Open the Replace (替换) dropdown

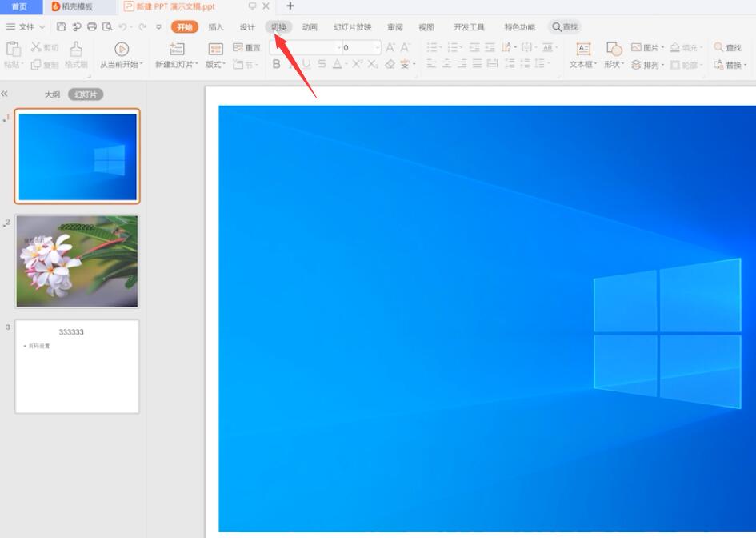tap(730, 64)
